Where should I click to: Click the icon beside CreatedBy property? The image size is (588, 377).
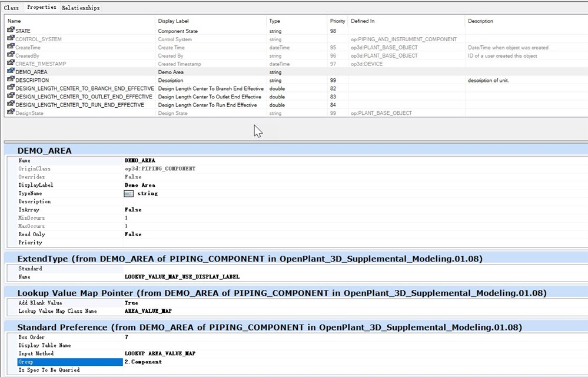[x=11, y=55]
